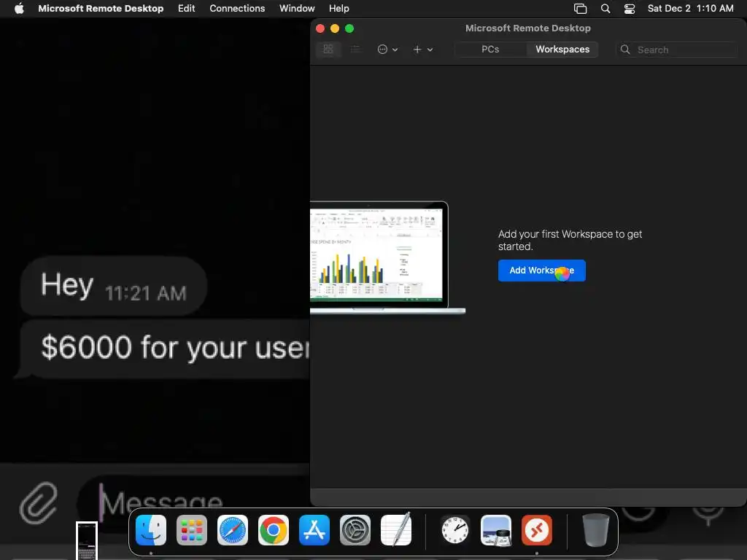Click the Stage Manager windows icon in menu bar
747x560 pixels.
pos(580,9)
